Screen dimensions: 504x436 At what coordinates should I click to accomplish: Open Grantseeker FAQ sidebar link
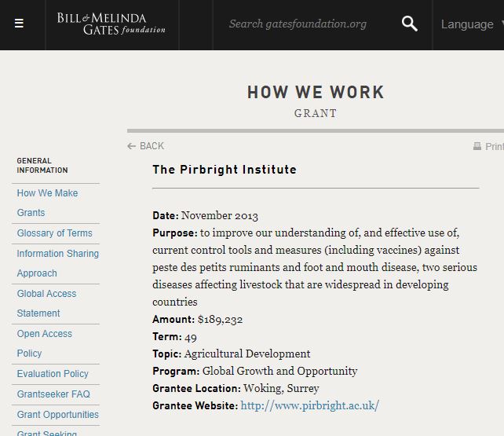53,394
